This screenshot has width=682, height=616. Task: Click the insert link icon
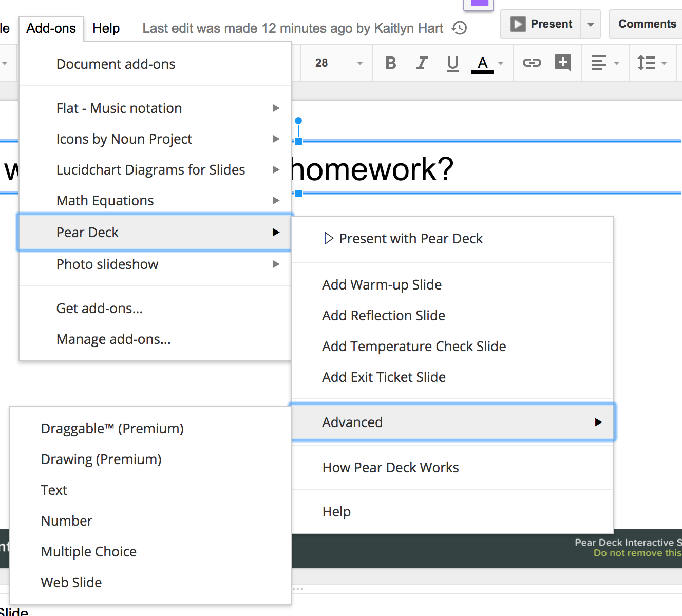[x=532, y=63]
